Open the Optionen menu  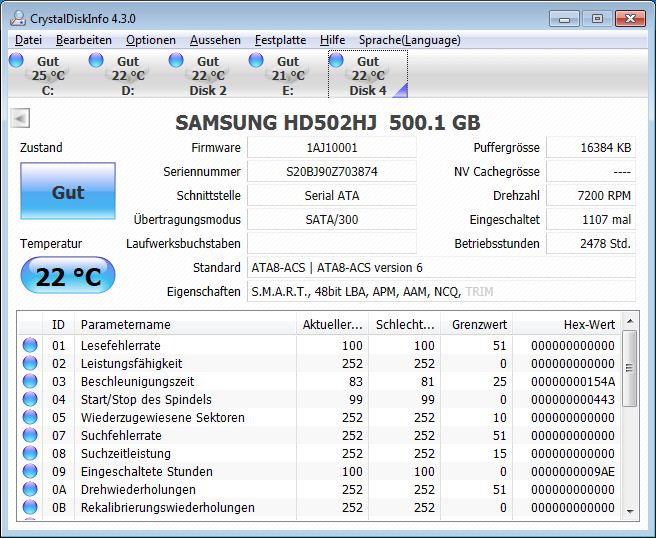151,40
